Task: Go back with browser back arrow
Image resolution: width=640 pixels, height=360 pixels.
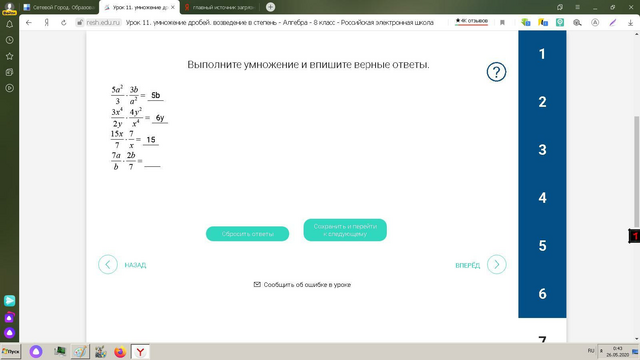Action: tap(29, 22)
